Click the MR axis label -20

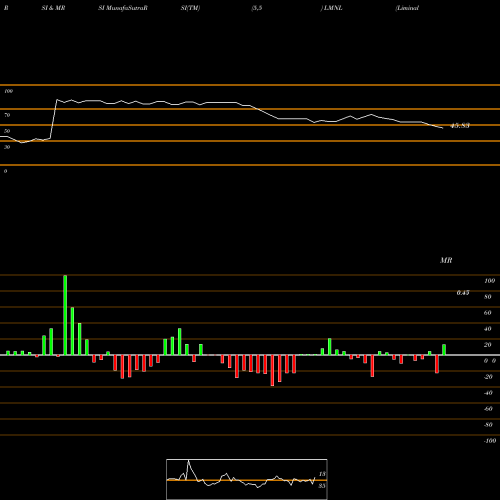point(488,377)
